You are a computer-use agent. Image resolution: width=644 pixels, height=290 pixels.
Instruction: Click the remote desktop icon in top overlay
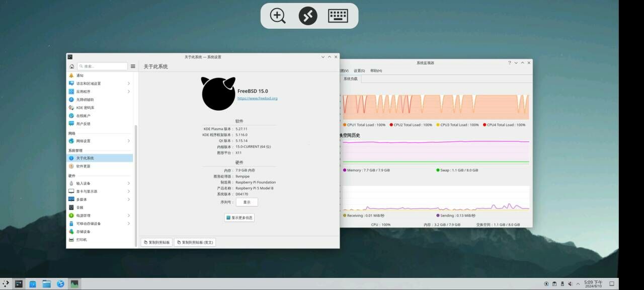[308, 16]
